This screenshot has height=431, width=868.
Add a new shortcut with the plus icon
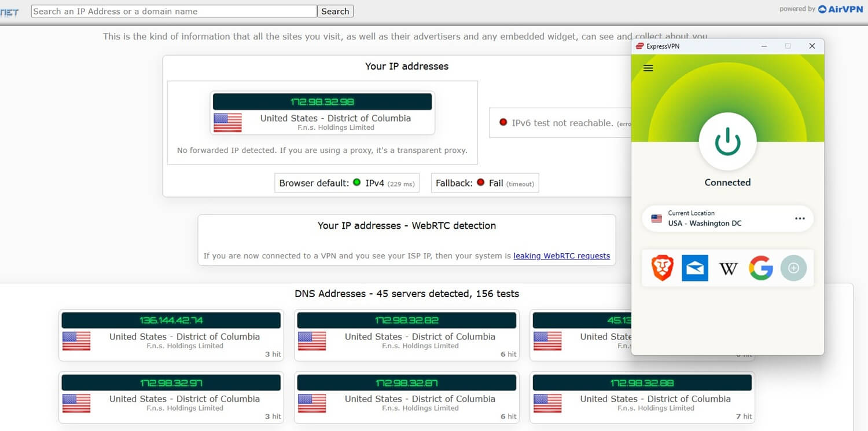793,268
